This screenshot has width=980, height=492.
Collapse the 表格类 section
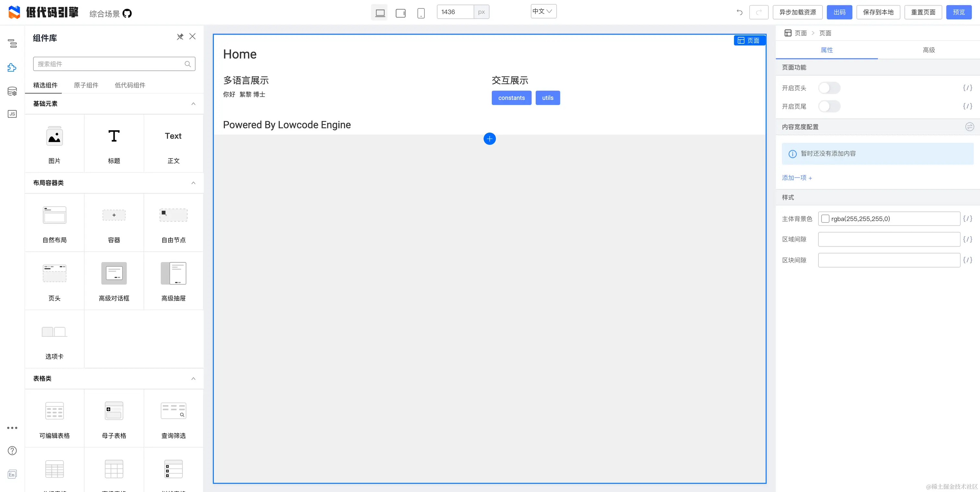[x=193, y=378]
